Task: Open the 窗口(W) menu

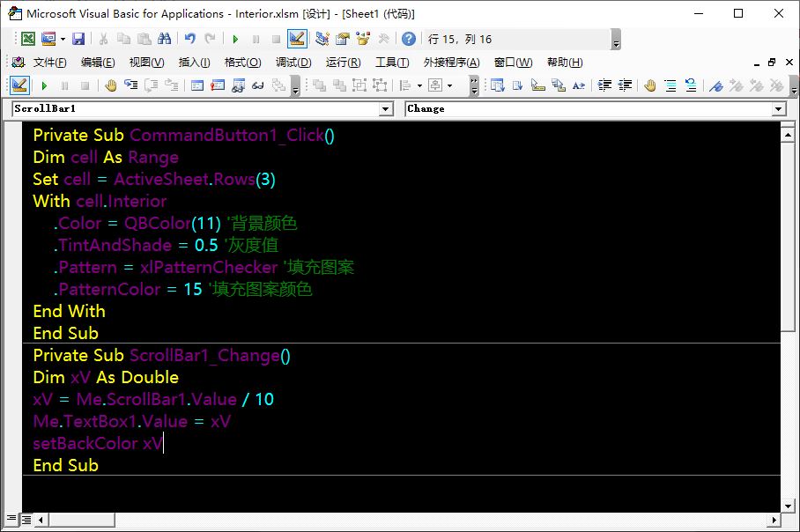Action: point(514,63)
